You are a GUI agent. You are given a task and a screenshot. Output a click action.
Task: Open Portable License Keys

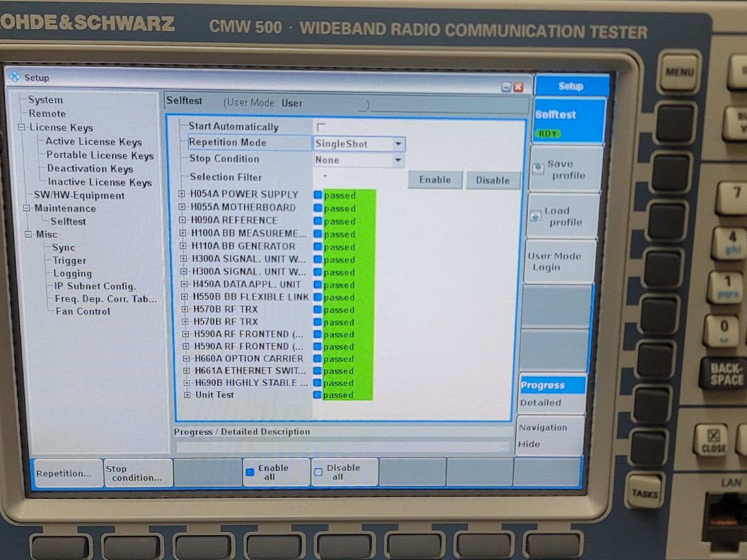tap(100, 156)
